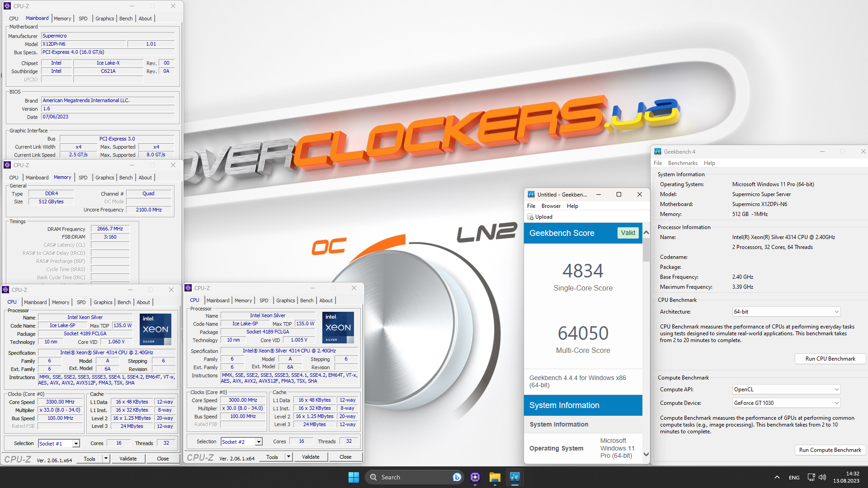
Task: Click scrollbar up arrow in Geekbench results
Action: [x=646, y=233]
